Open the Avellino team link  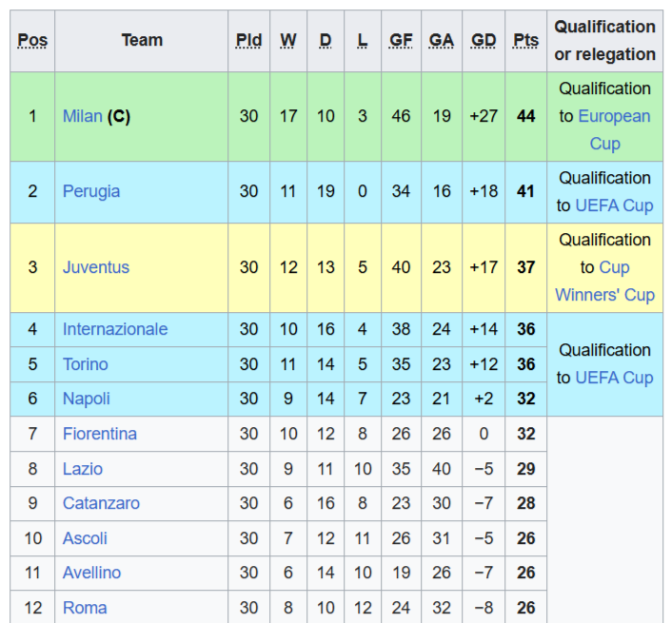(91, 573)
